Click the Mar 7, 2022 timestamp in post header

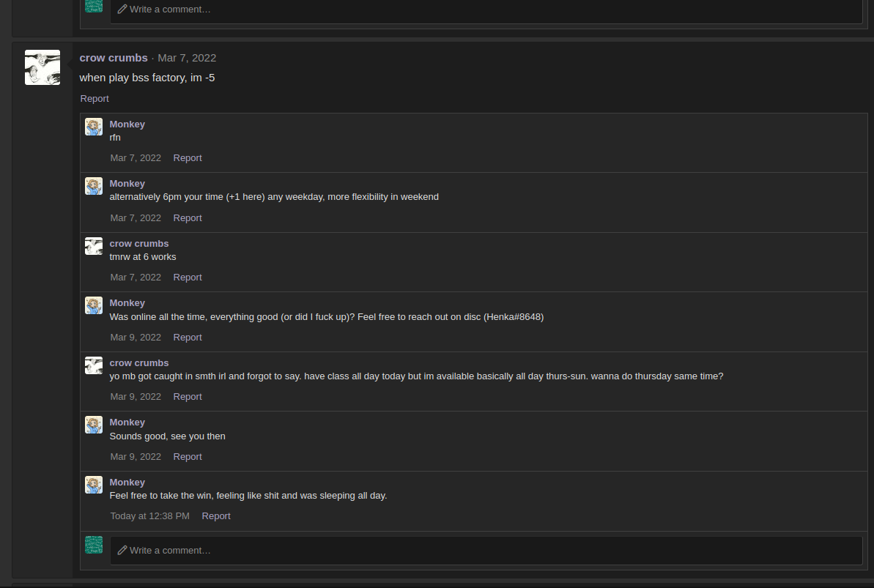click(187, 58)
